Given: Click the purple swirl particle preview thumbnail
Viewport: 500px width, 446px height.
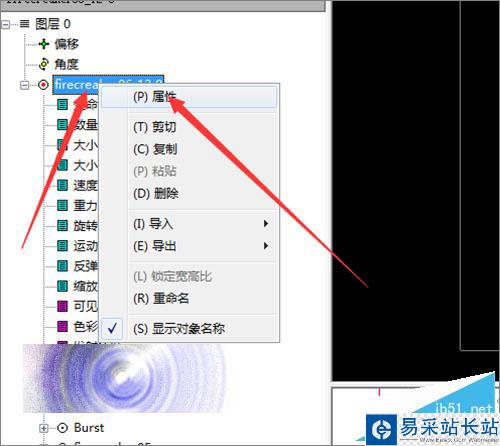Looking at the screenshot, I should pyautogui.click(x=124, y=378).
